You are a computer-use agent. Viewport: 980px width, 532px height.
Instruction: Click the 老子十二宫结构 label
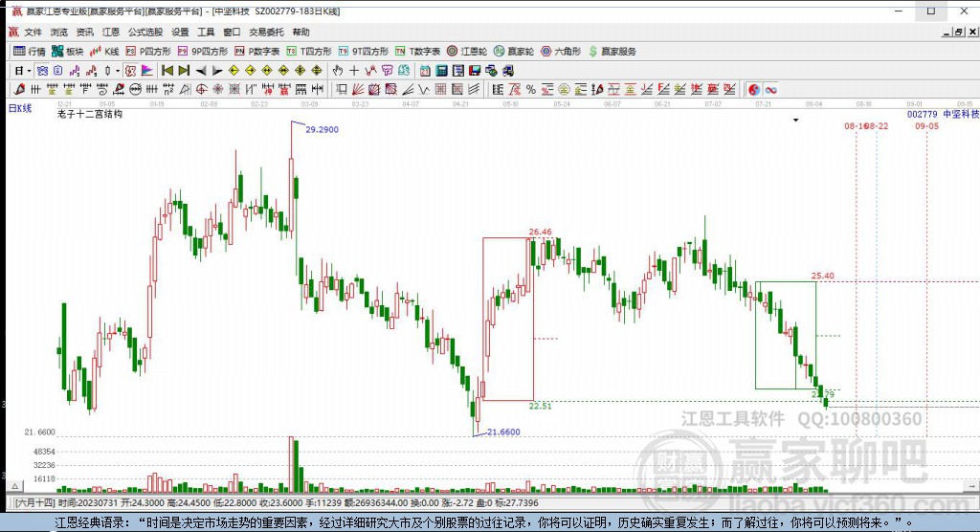coord(89,115)
